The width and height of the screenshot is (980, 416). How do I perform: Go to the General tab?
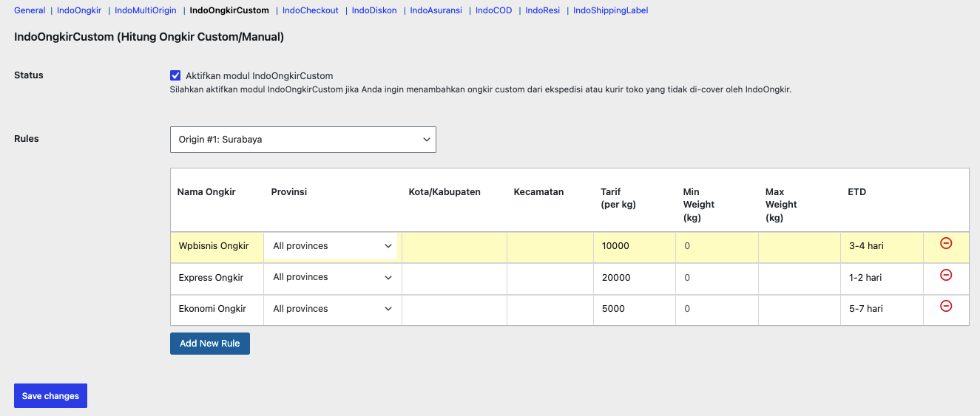30,10
